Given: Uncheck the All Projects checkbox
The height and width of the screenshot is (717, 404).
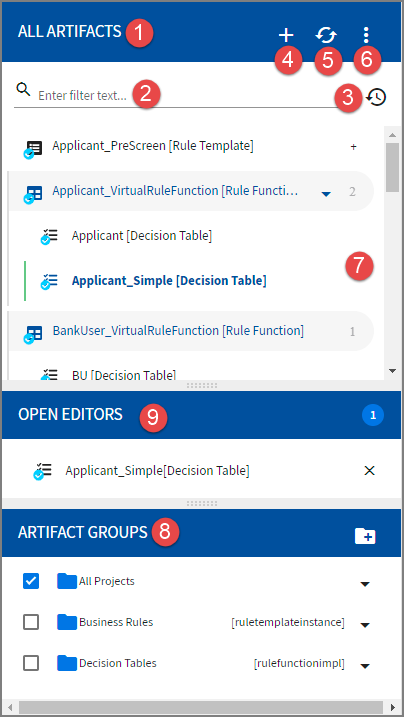Looking at the screenshot, I should (31, 581).
